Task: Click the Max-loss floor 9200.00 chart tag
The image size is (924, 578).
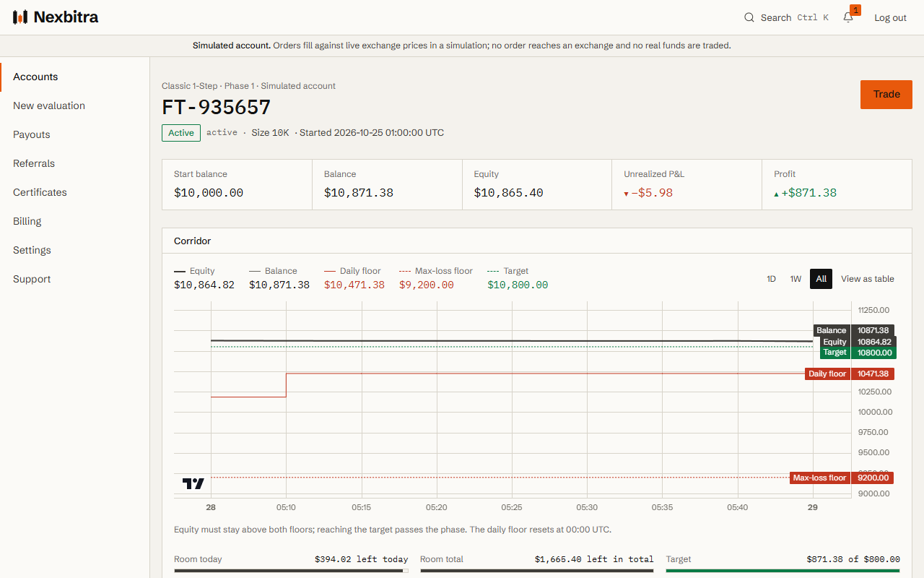Action: coord(842,478)
